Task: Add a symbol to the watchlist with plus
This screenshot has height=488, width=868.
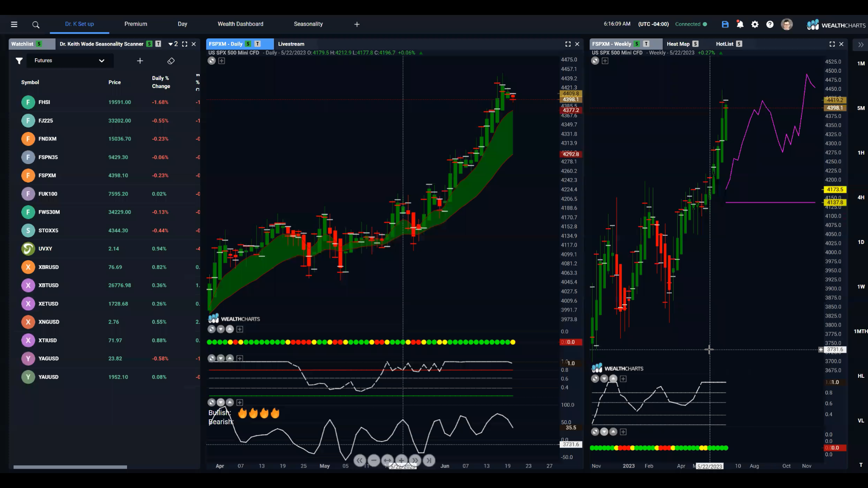Action: [x=140, y=61]
